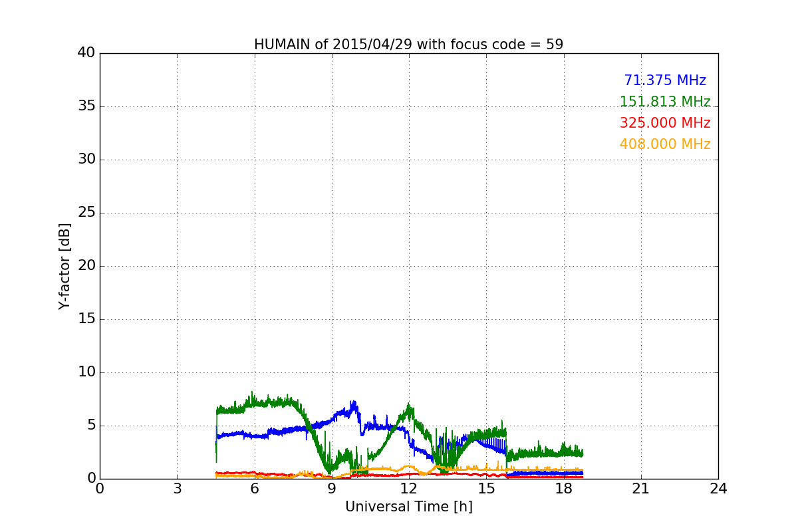Click the 'Universal Time [h]' axis label
Viewport: 798px width, 532px height.
coord(409,507)
